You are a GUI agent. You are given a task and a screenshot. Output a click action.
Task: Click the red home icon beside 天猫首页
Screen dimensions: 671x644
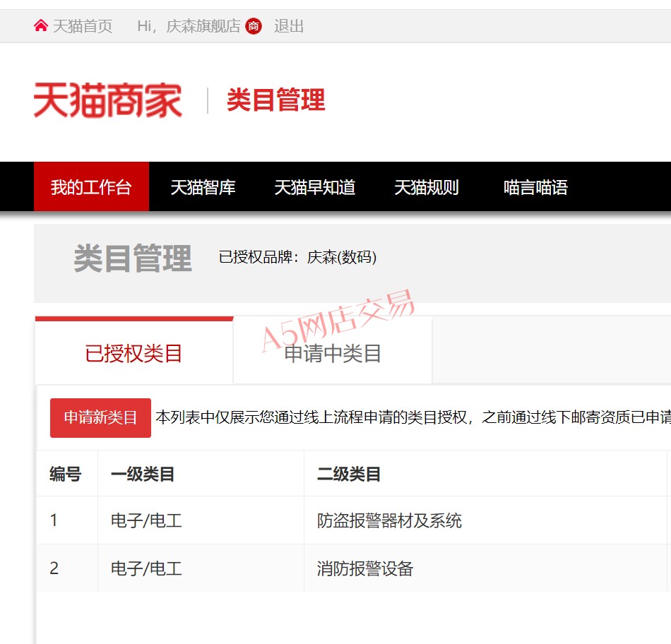coord(41,25)
